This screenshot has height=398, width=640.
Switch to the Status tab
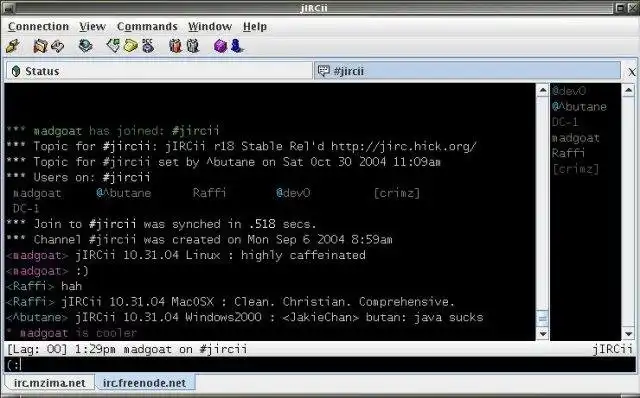tap(159, 71)
